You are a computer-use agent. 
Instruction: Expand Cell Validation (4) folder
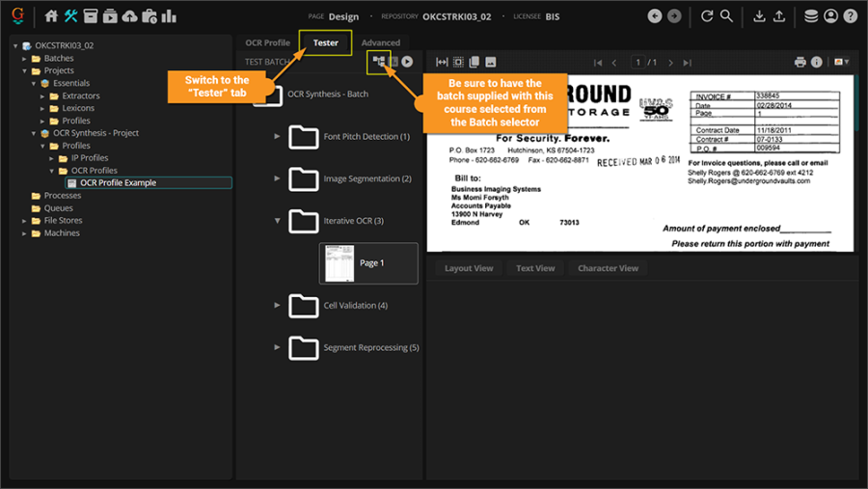[x=277, y=305]
